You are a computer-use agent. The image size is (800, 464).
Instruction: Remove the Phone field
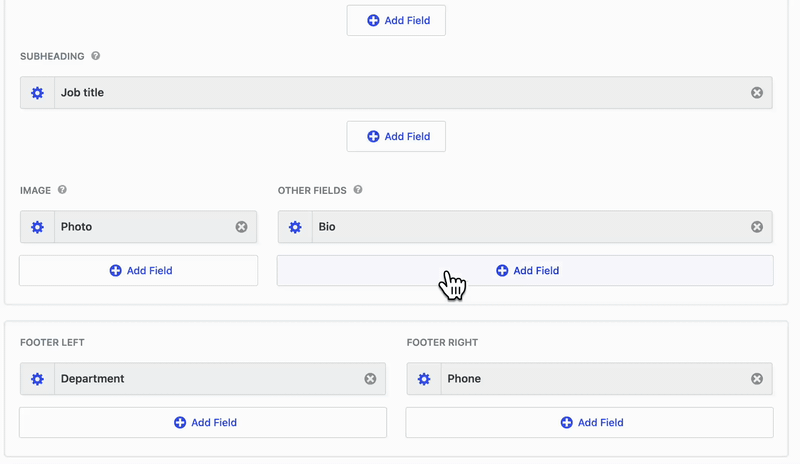point(757,379)
